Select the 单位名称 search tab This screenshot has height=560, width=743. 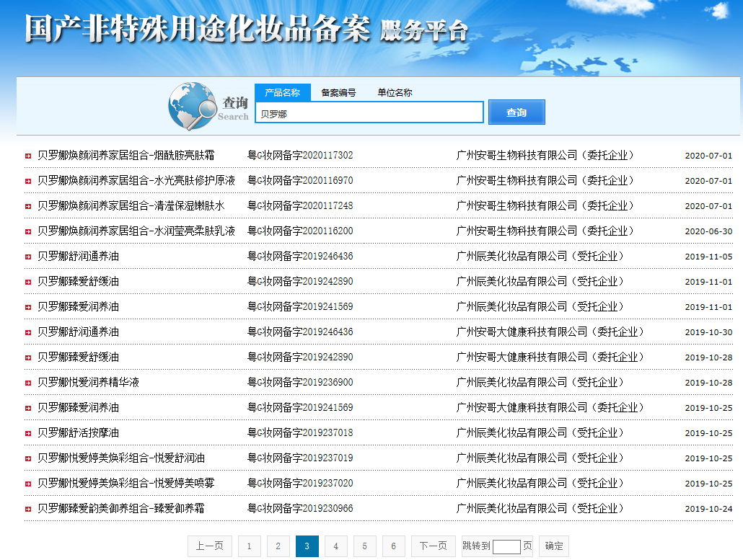[395, 92]
